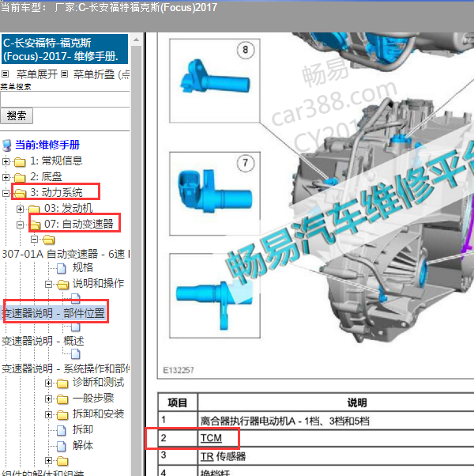Click the C-长安福特-福克斯 manual title header

tap(65, 49)
